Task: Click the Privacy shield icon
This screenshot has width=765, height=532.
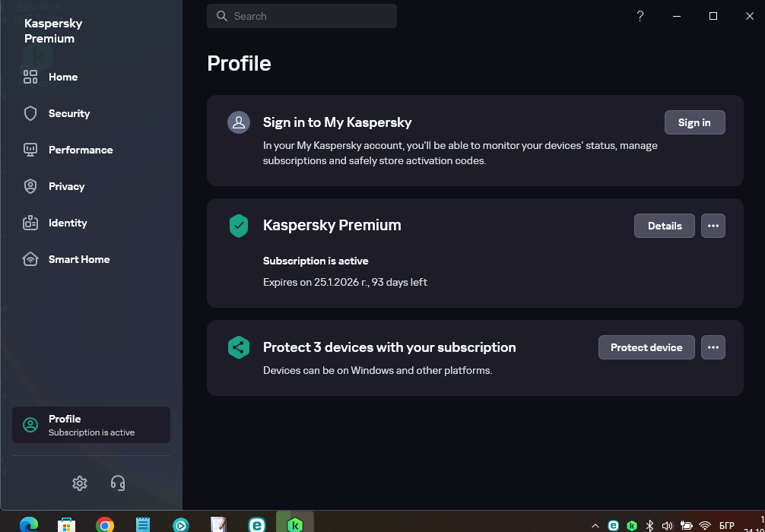Action: pos(30,186)
